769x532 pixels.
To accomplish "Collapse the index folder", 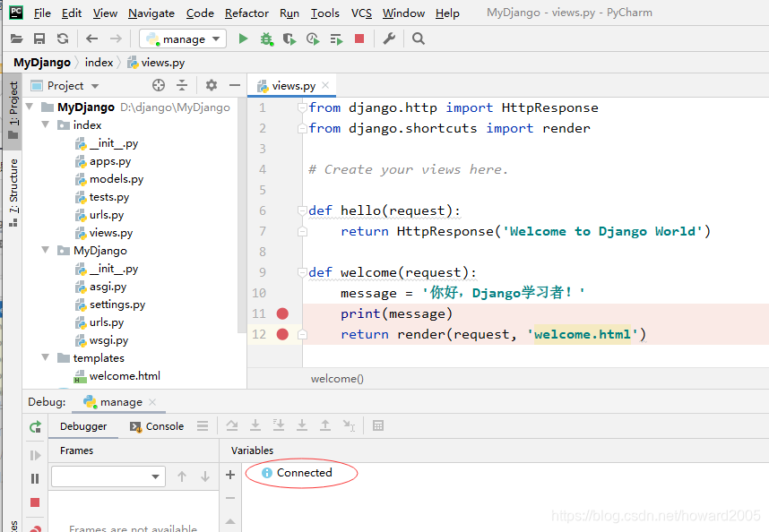I will tap(45, 124).
